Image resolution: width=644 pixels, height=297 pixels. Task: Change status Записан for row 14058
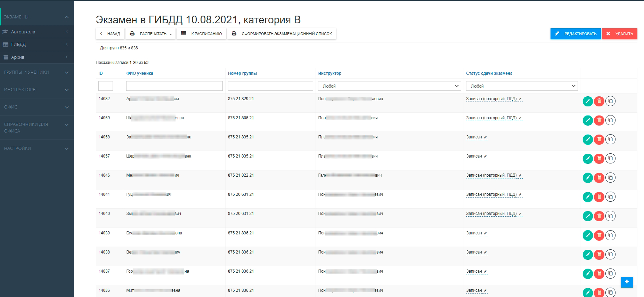click(x=476, y=137)
